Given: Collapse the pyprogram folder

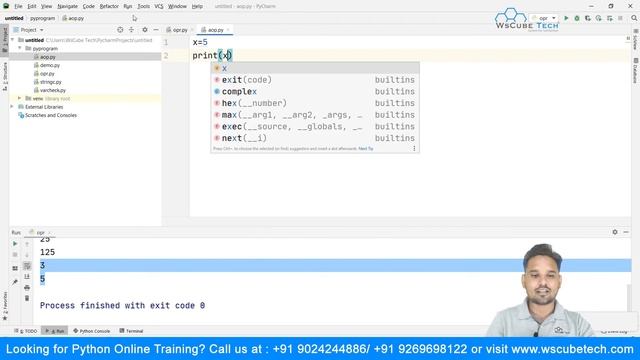Looking at the screenshot, I should (x=20, y=48).
